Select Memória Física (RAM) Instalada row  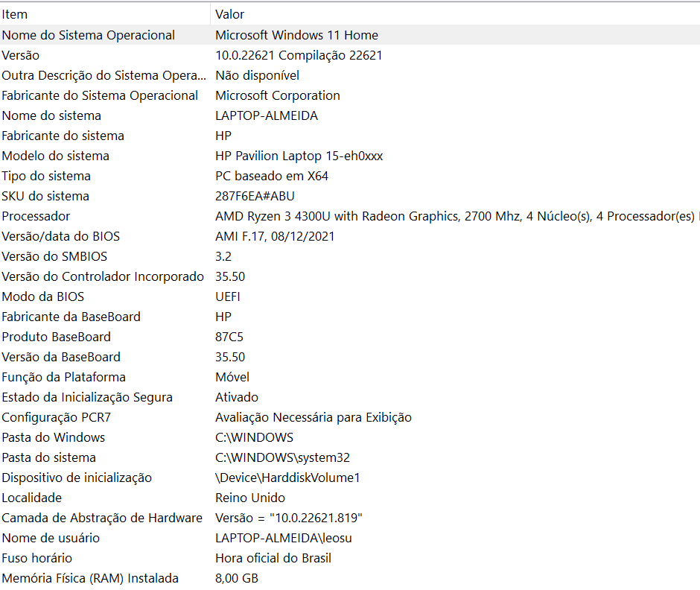tap(350, 577)
